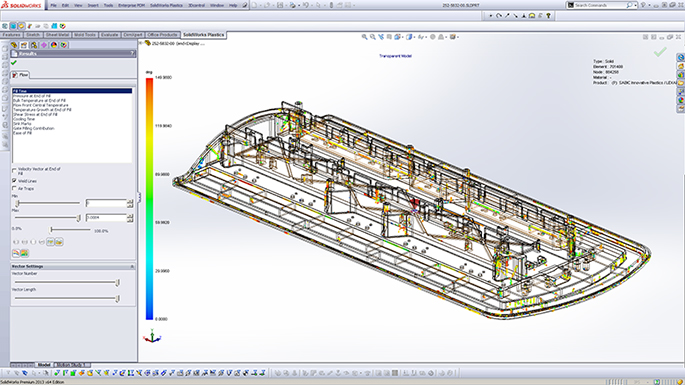The image size is (685, 385).
Task: Click the Vector Length slider
Action: (66, 298)
